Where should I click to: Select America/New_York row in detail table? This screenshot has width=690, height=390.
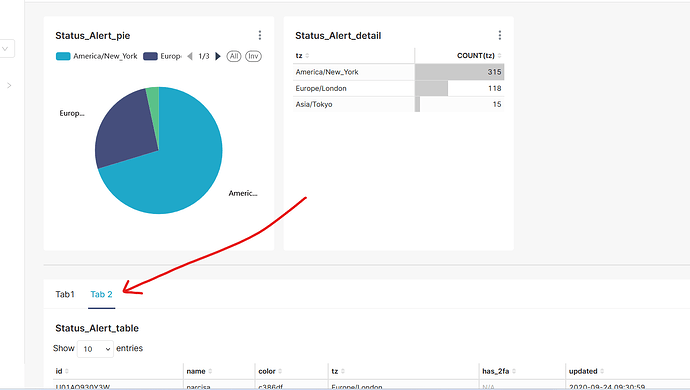click(x=398, y=72)
